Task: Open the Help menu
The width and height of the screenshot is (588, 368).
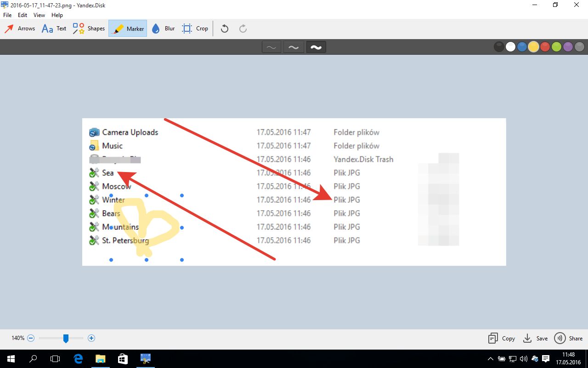Action: pyautogui.click(x=57, y=15)
